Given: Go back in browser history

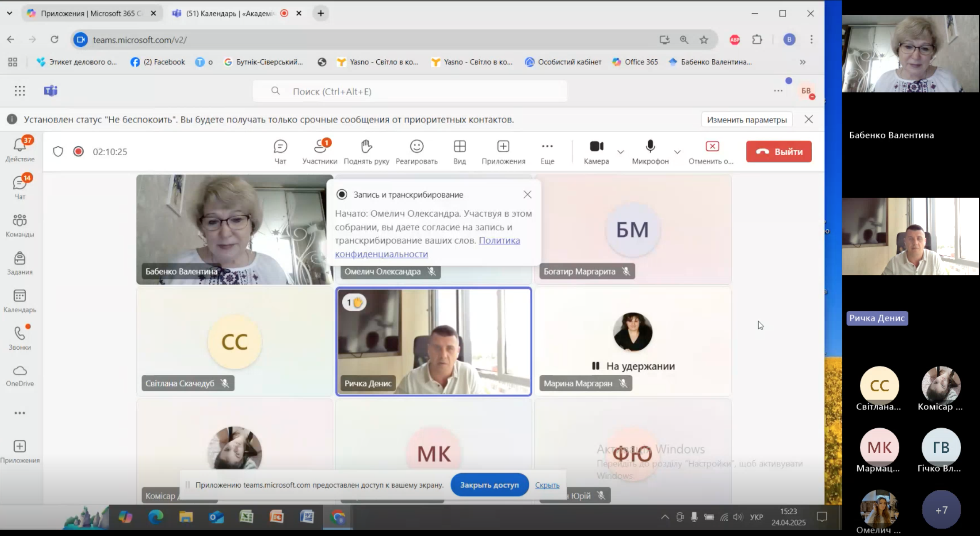Looking at the screenshot, I should (x=11, y=40).
